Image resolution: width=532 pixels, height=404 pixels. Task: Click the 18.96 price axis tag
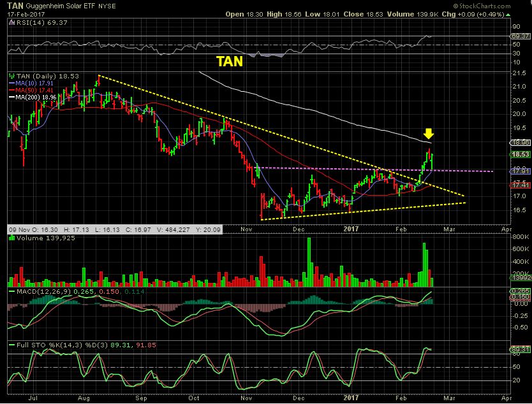[521, 143]
